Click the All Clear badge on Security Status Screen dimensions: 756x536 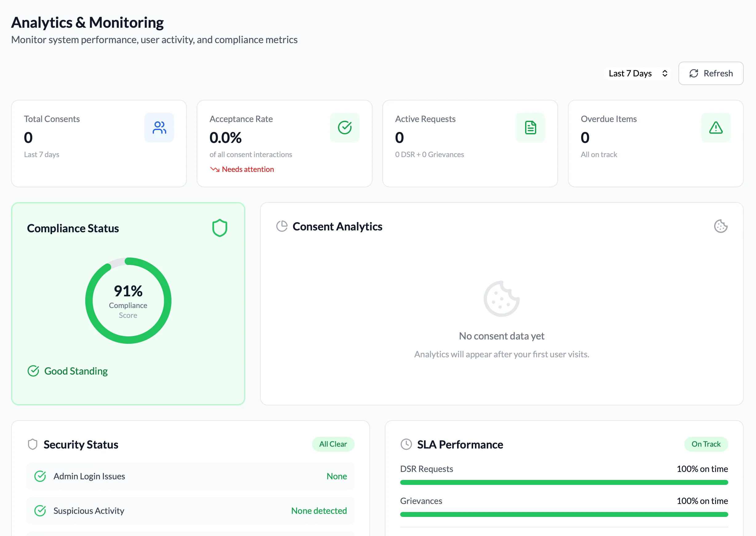pyautogui.click(x=333, y=444)
